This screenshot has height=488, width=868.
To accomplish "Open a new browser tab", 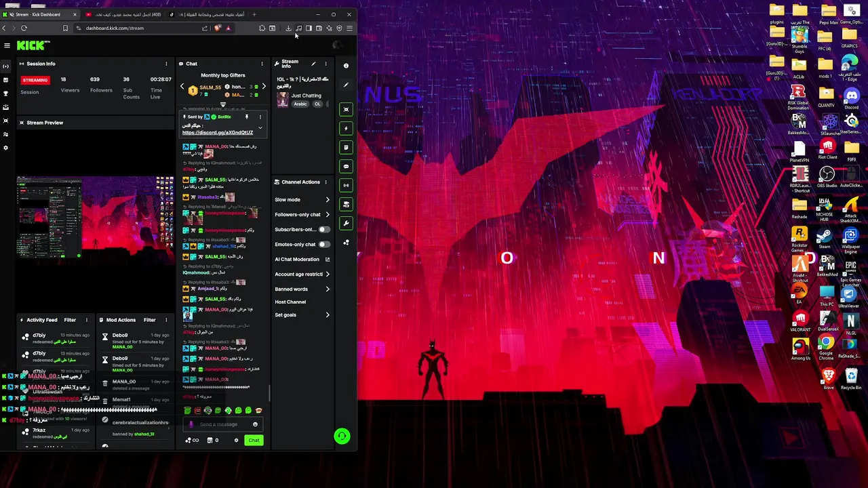I will coord(254,14).
